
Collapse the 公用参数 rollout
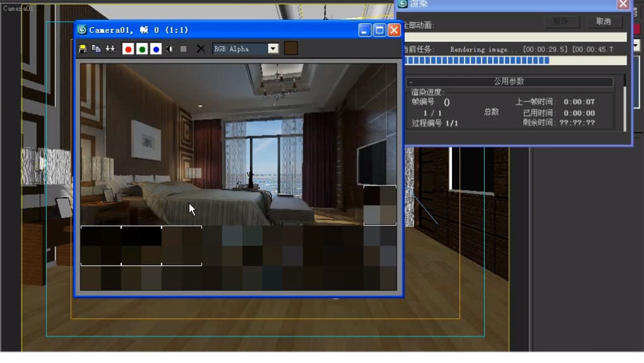(410, 81)
